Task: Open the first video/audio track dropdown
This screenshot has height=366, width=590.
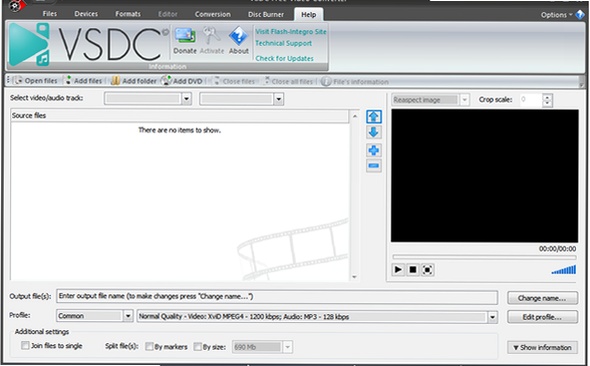Action: (186, 99)
